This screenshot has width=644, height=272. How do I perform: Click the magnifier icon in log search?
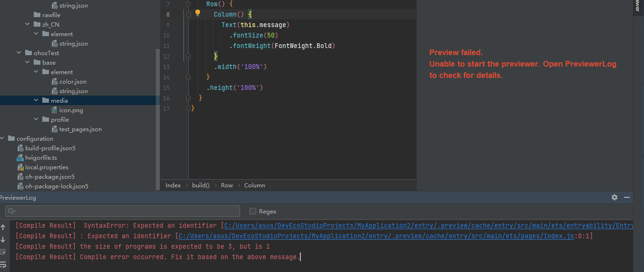tap(12, 211)
